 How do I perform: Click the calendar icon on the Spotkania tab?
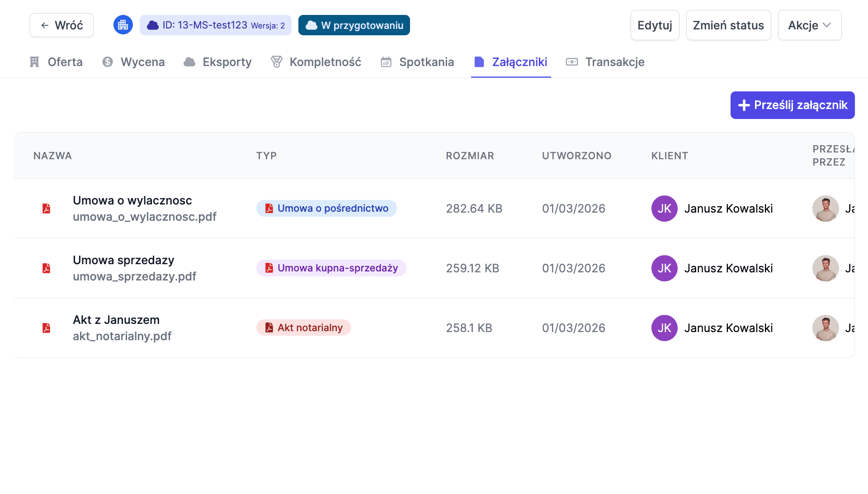click(x=386, y=62)
